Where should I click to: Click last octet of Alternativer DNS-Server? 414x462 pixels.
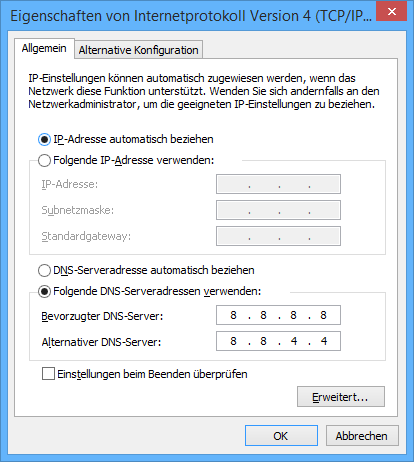click(x=324, y=341)
